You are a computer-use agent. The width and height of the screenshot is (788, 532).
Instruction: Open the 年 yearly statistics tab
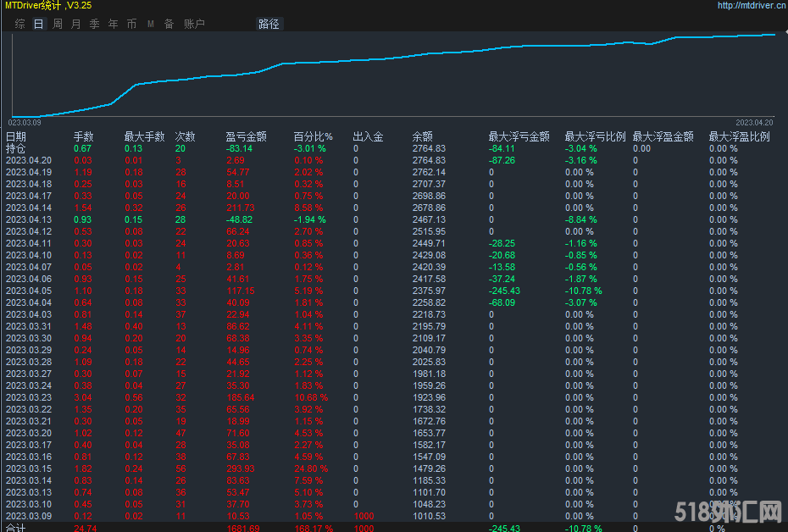click(x=114, y=25)
